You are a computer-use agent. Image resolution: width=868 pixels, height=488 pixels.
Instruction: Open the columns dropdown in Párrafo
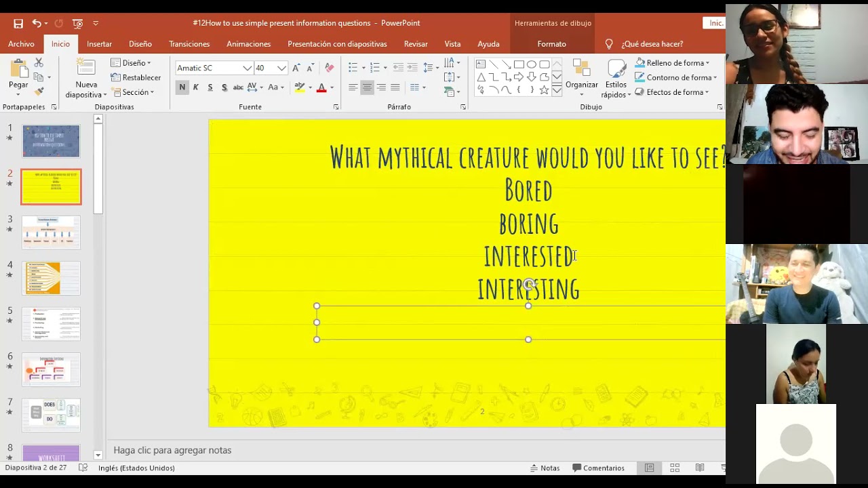click(417, 87)
